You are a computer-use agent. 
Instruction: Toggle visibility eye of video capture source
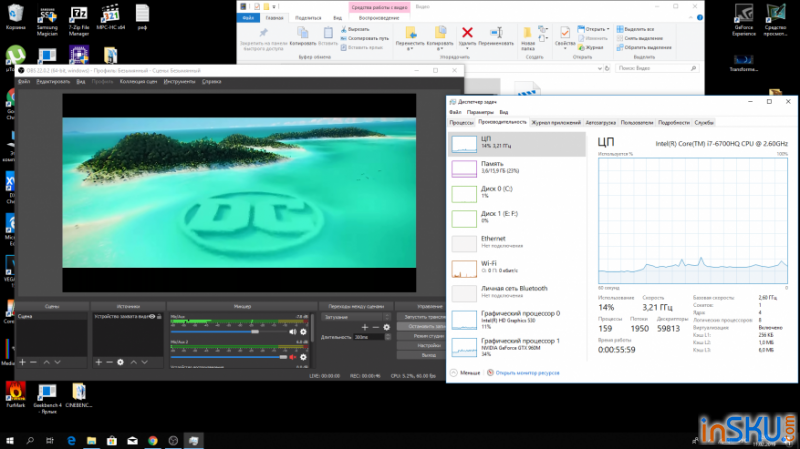pyautogui.click(x=152, y=316)
